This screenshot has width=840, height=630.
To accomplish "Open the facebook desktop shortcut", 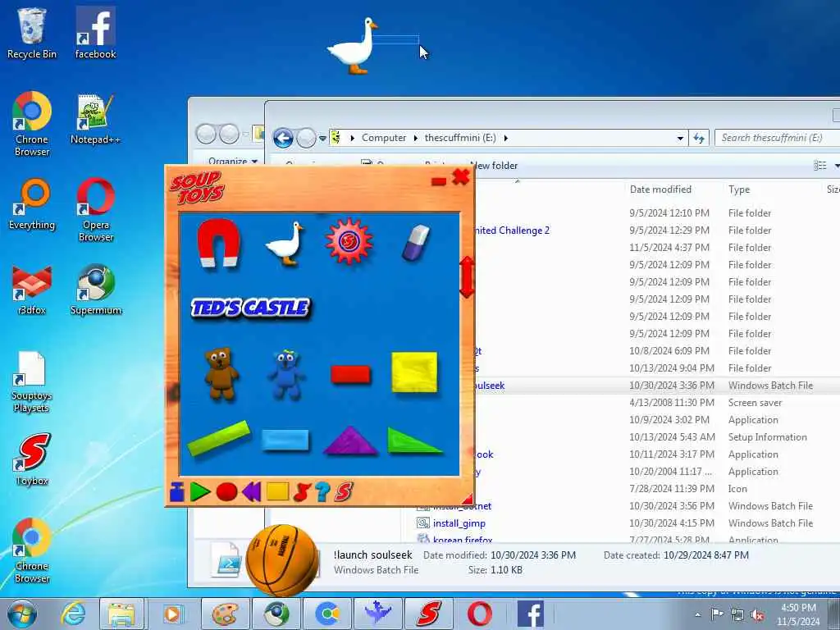I will 95,33.
